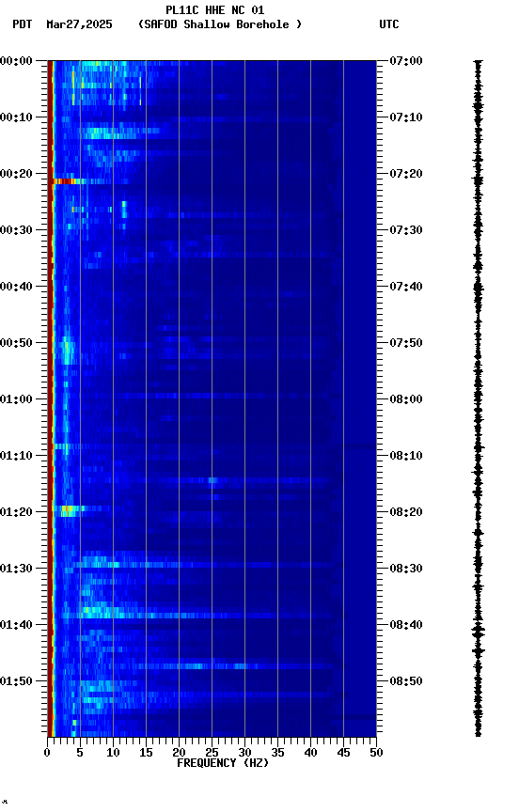519x812 pixels.
Task: Click the SAFOD Shallow Borehole subtitle
Action: coord(220,24)
